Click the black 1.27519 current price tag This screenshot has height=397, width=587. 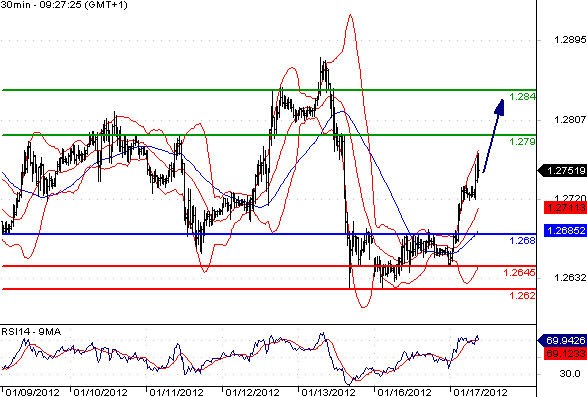pos(562,171)
